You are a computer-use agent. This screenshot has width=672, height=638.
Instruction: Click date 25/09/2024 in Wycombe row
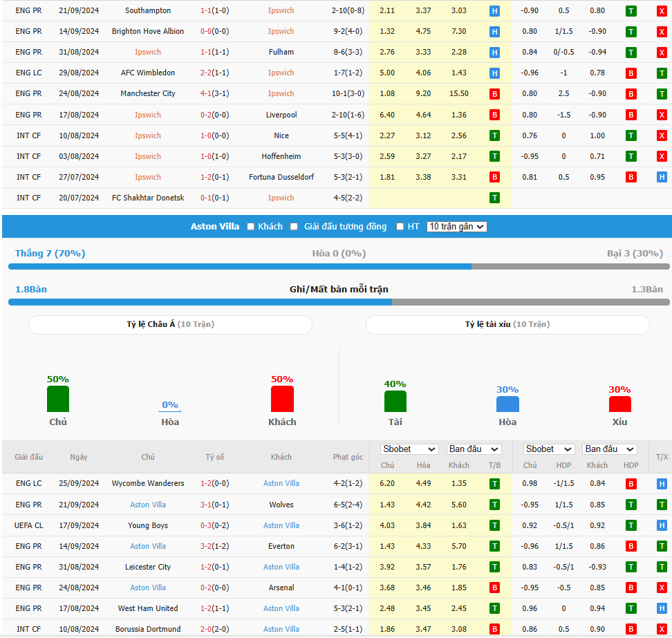[79, 483]
